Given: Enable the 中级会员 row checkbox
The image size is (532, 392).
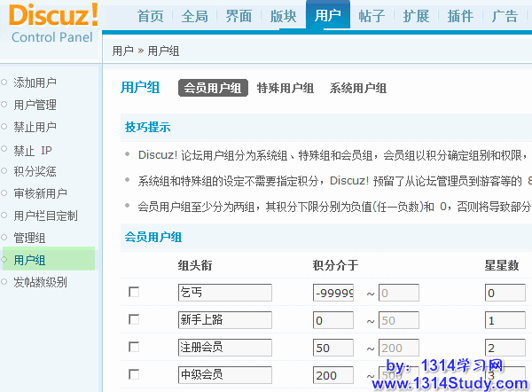Looking at the screenshot, I should (x=134, y=374).
